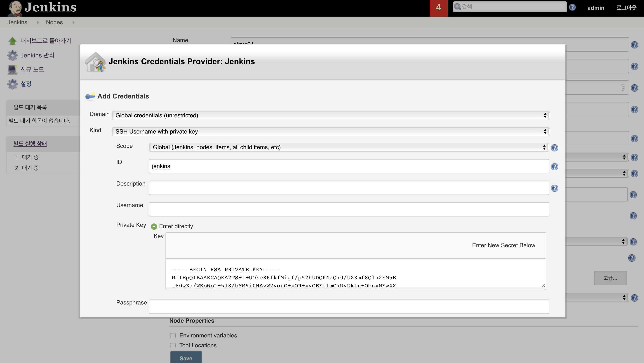Click the help icon beside Description field
The image size is (644, 363).
554,188
